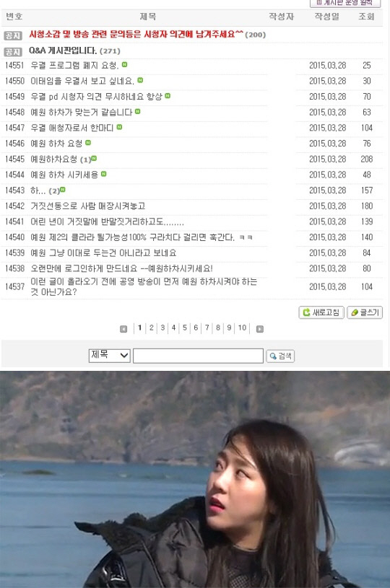Click the photo of woman by the sea
This screenshot has width=390, height=588.
195,479
